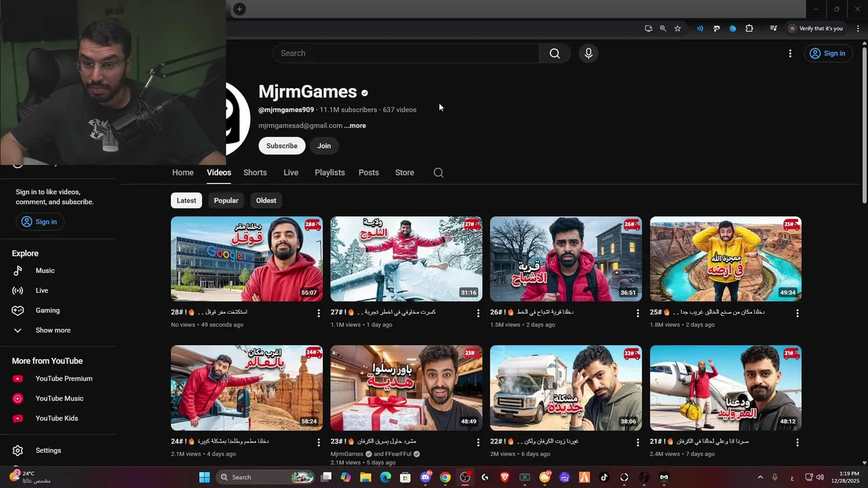Expand channel description with ...more

[355, 126]
